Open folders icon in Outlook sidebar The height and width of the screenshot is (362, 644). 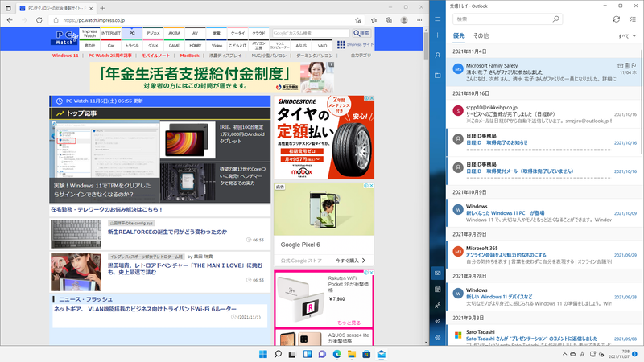point(437,76)
